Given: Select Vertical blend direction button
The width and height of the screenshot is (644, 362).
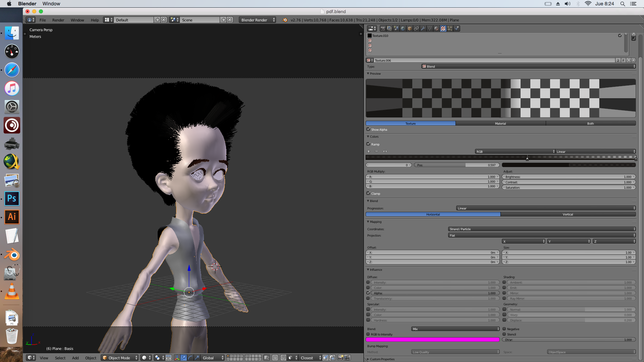Looking at the screenshot, I should click(x=568, y=214).
